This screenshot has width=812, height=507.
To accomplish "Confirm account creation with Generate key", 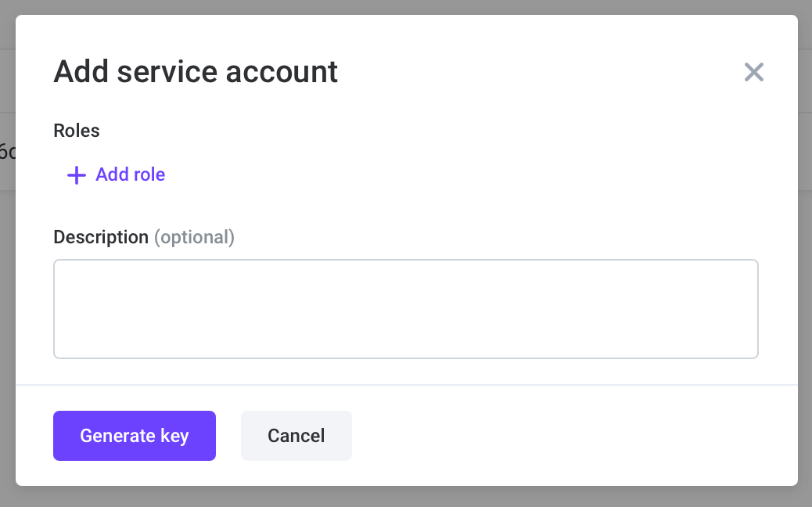I will click(134, 436).
